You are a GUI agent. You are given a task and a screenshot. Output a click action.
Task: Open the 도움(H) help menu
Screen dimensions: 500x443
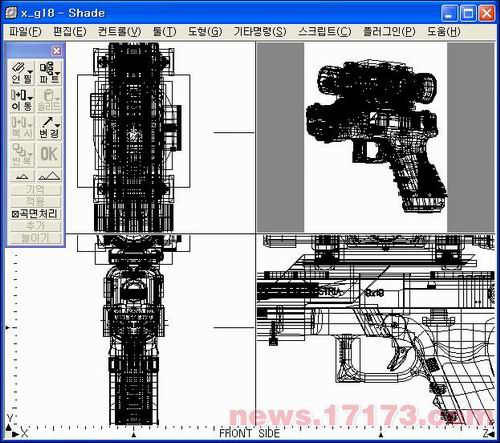tap(444, 32)
